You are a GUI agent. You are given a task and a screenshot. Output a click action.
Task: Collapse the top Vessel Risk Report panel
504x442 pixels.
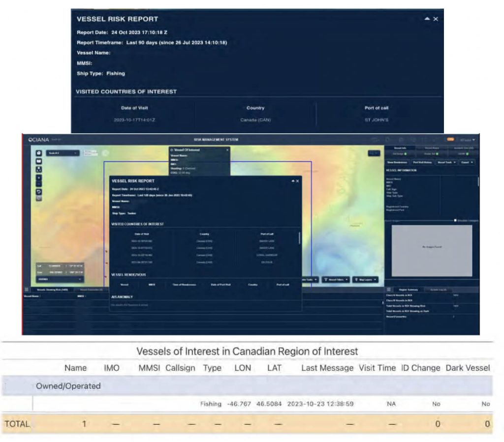427,19
